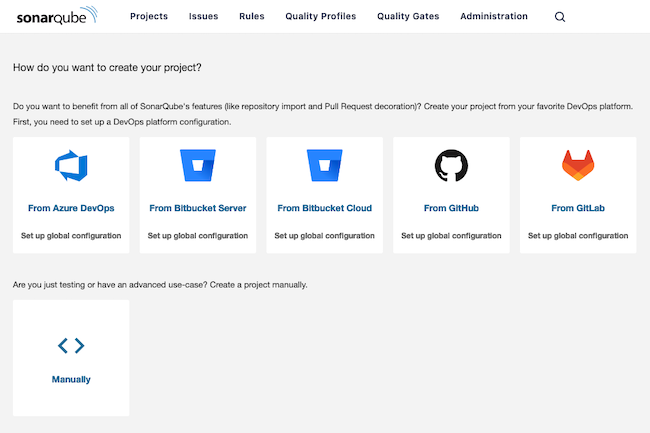Screen dimensions: 650x433
Task: Set up global configuration under Bitbucket Server
Action: [198, 236]
